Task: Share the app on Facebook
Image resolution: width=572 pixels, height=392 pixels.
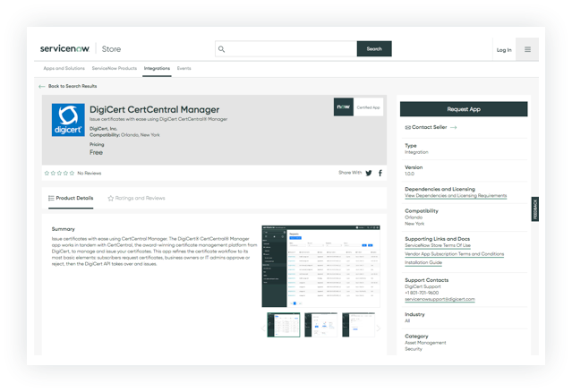Action: pyautogui.click(x=380, y=173)
